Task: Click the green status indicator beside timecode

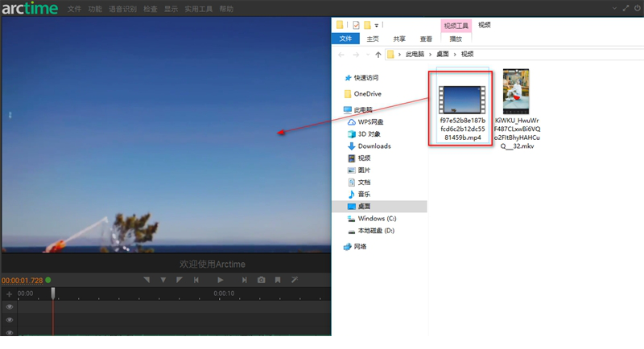Action: coord(48,280)
